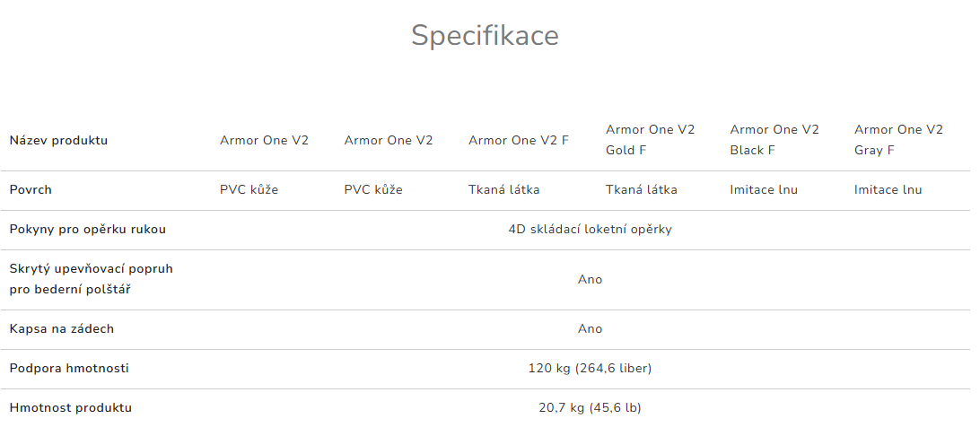980x436 pixels.
Task: Select the Armor One V2 Gold F header
Action: coord(650,140)
